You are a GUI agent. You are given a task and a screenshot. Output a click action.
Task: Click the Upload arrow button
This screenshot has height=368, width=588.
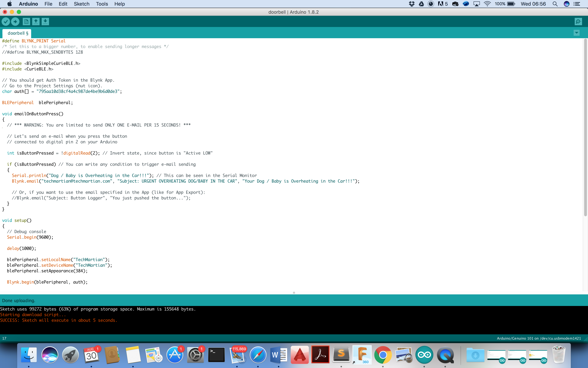[x=15, y=22]
